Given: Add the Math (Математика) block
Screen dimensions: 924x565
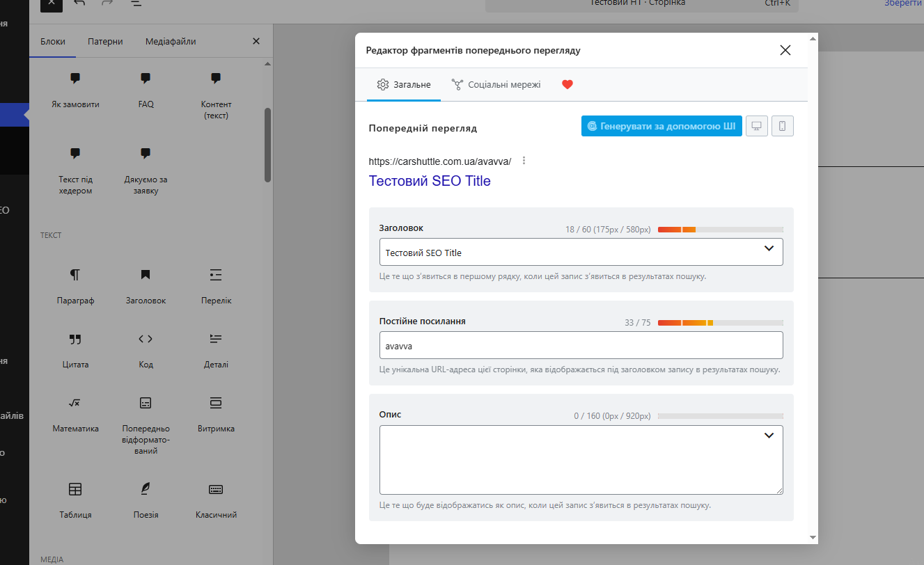Looking at the screenshot, I should coord(75,414).
